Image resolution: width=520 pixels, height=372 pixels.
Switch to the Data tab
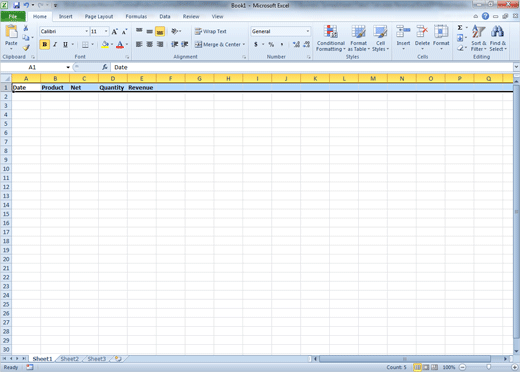click(x=165, y=16)
